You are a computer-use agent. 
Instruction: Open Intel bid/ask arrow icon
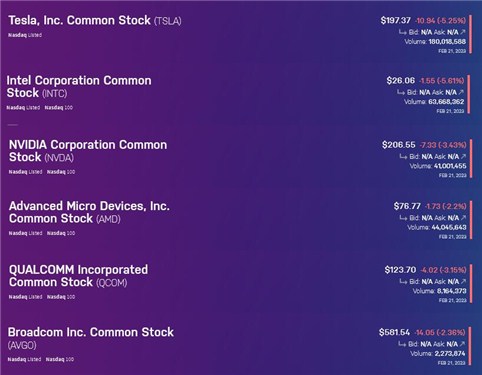point(461,92)
